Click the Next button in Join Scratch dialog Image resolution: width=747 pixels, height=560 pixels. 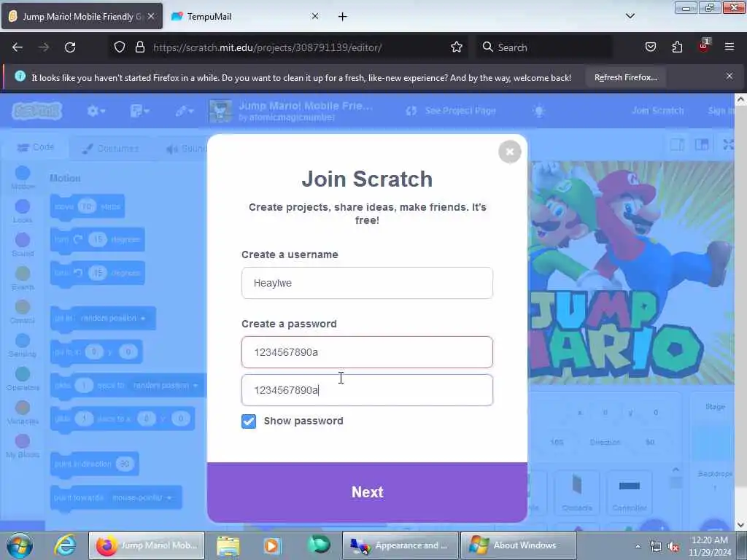[x=368, y=492]
